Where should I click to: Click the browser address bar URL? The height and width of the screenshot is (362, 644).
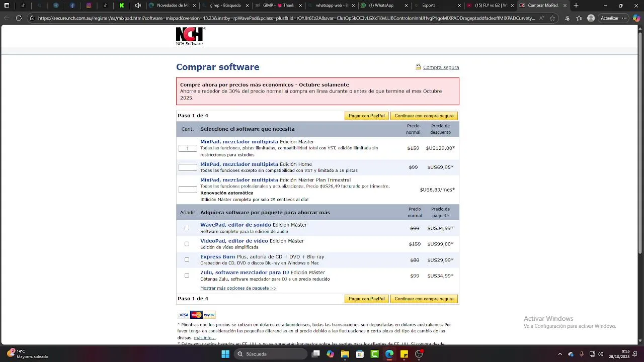(286, 18)
